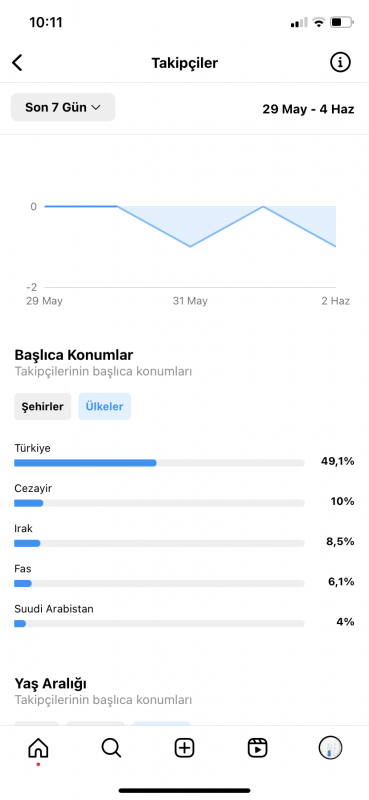Screen dimensions: 369x800
Task: Tap the 29 May - 4 Haz date range
Action: (x=308, y=109)
